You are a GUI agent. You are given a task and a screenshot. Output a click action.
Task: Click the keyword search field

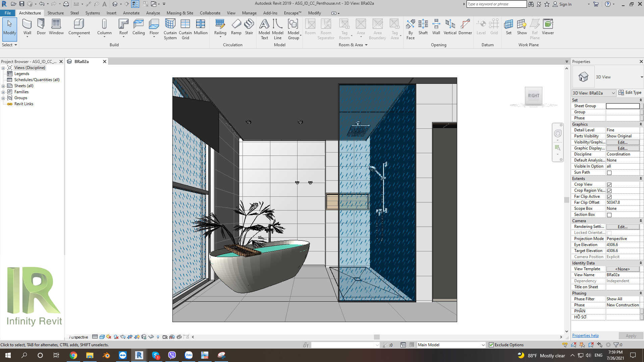point(496,4)
